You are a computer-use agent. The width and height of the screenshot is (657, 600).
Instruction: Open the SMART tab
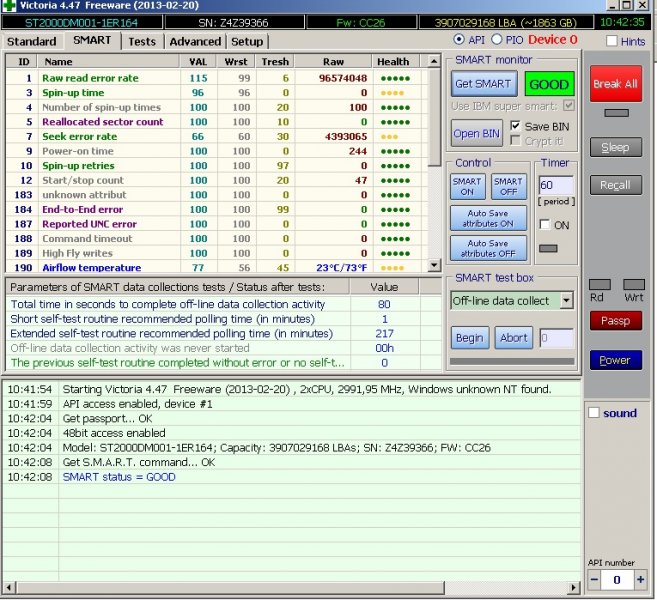(92, 40)
